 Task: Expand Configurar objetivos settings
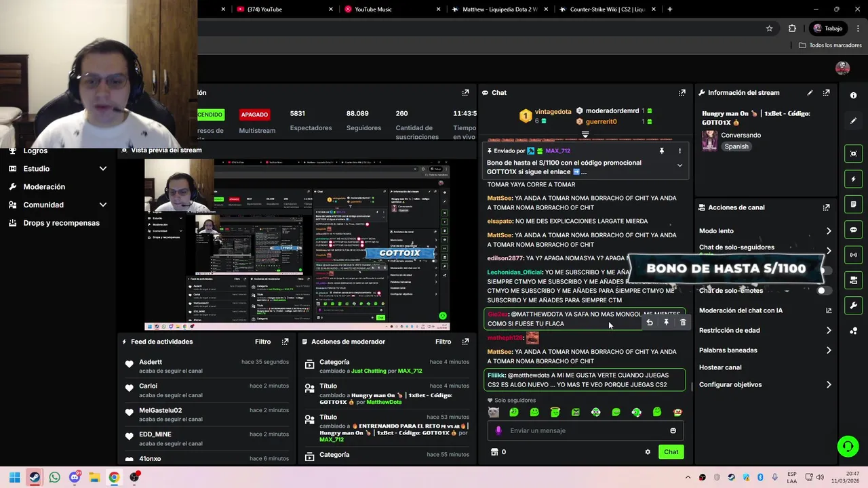829,385
